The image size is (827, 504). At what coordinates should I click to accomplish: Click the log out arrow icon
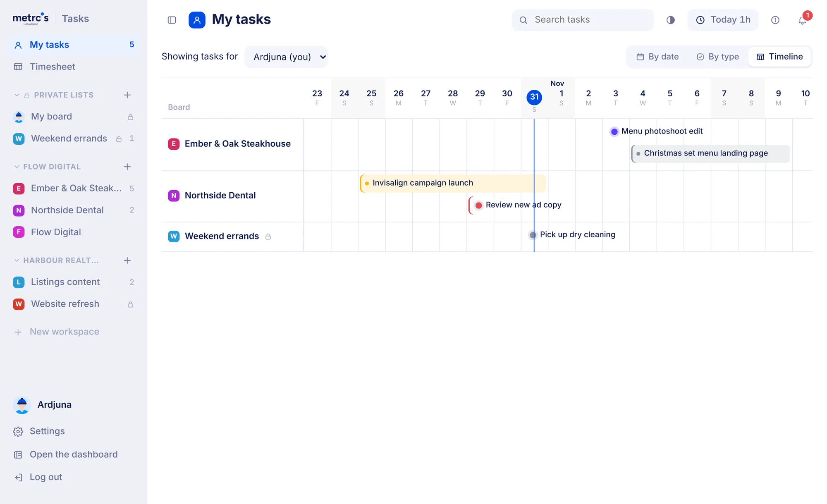[x=18, y=478]
